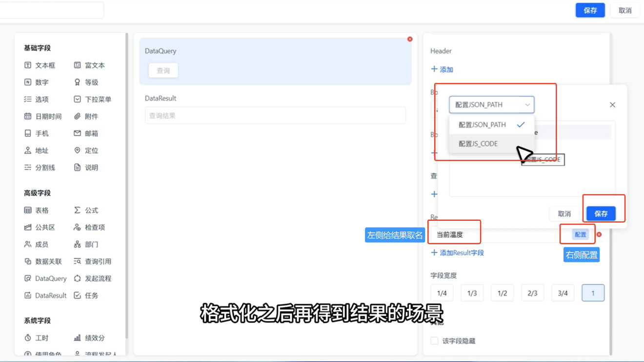Add a 数据关联 data relation field

click(42, 261)
